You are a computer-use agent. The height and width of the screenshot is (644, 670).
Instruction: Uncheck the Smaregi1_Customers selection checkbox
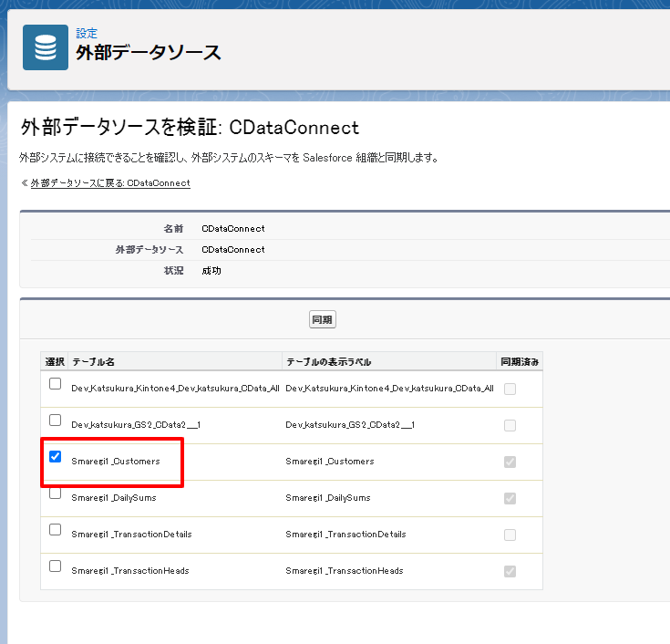pyautogui.click(x=55, y=456)
